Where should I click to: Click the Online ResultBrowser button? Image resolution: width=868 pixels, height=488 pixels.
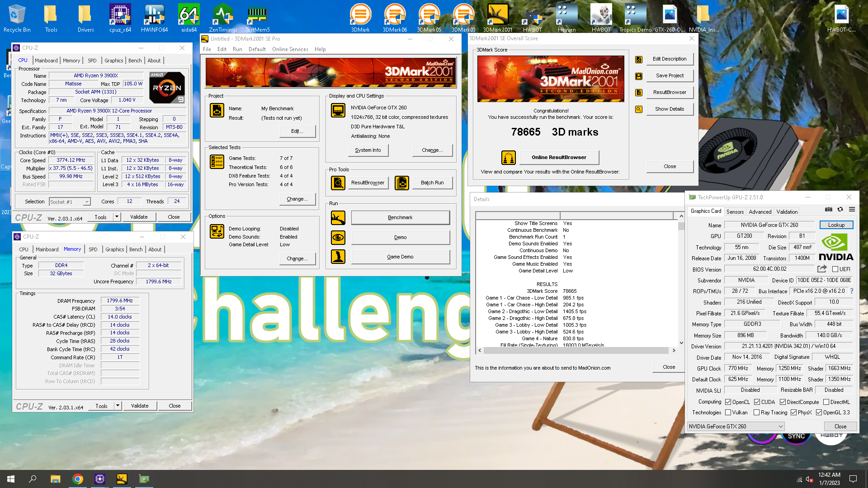click(x=559, y=158)
